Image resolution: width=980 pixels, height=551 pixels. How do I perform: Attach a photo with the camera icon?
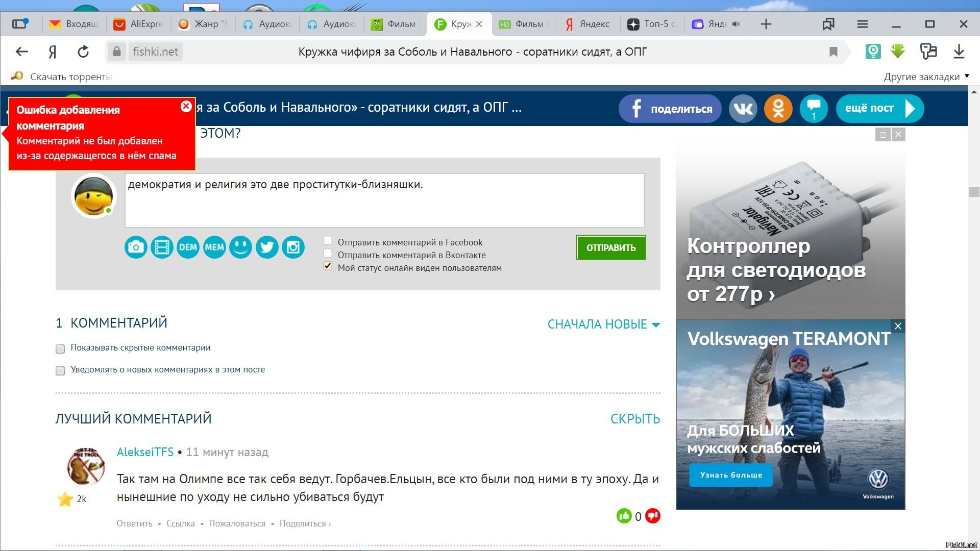(x=136, y=247)
